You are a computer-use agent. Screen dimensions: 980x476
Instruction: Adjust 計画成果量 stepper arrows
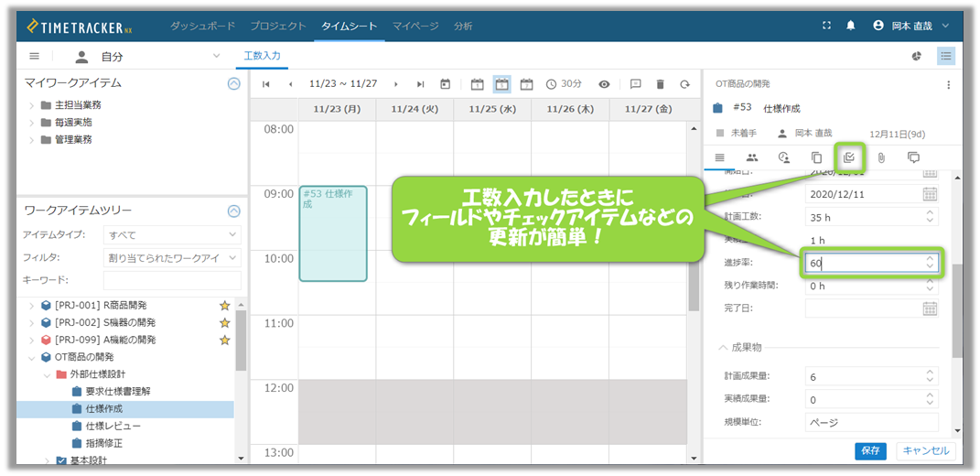pyautogui.click(x=931, y=376)
